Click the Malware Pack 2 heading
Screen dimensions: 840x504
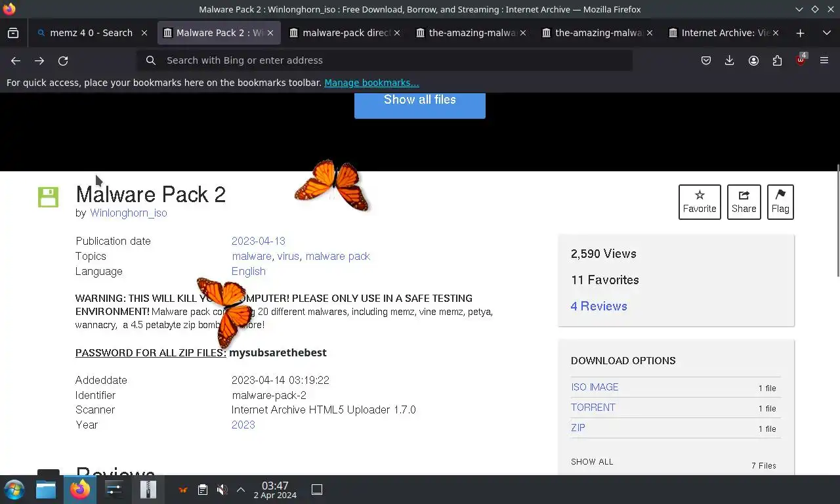[x=151, y=194]
